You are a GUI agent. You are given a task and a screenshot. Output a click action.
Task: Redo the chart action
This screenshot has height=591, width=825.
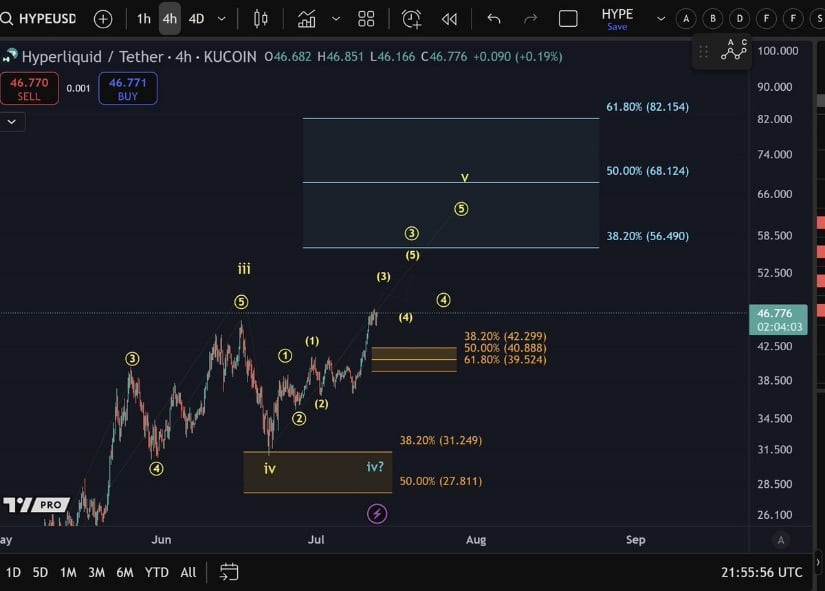[530, 19]
